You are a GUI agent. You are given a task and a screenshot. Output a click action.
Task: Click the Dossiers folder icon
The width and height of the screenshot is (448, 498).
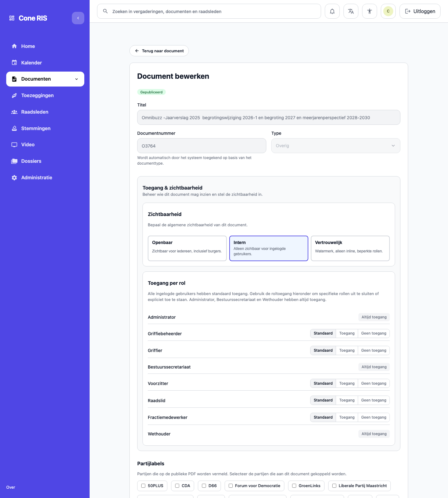(14, 161)
